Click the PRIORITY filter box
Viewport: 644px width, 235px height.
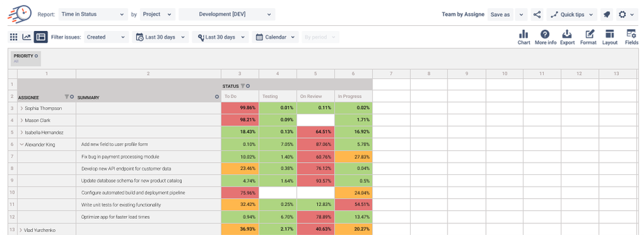[x=26, y=58]
